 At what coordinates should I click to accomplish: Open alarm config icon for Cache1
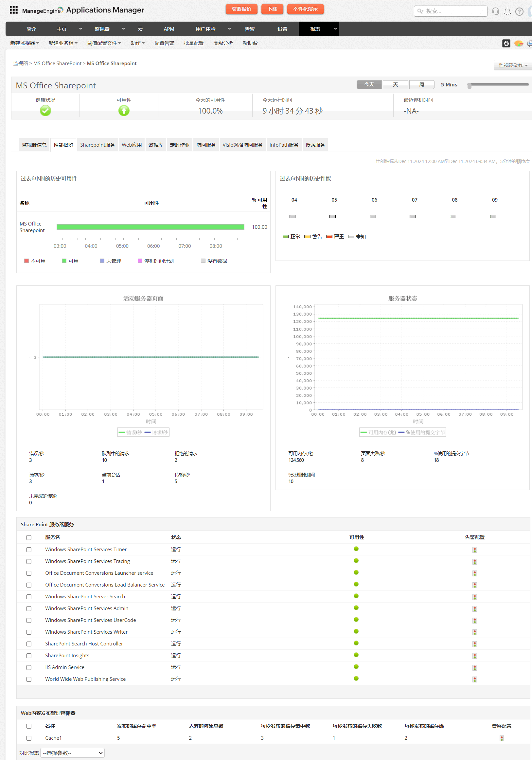pyautogui.click(x=502, y=738)
